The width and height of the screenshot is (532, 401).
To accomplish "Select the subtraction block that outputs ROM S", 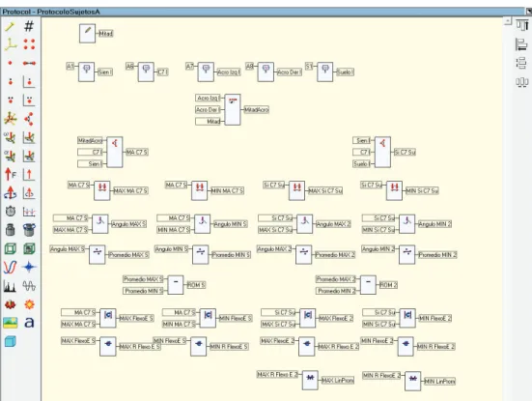I will (176, 285).
